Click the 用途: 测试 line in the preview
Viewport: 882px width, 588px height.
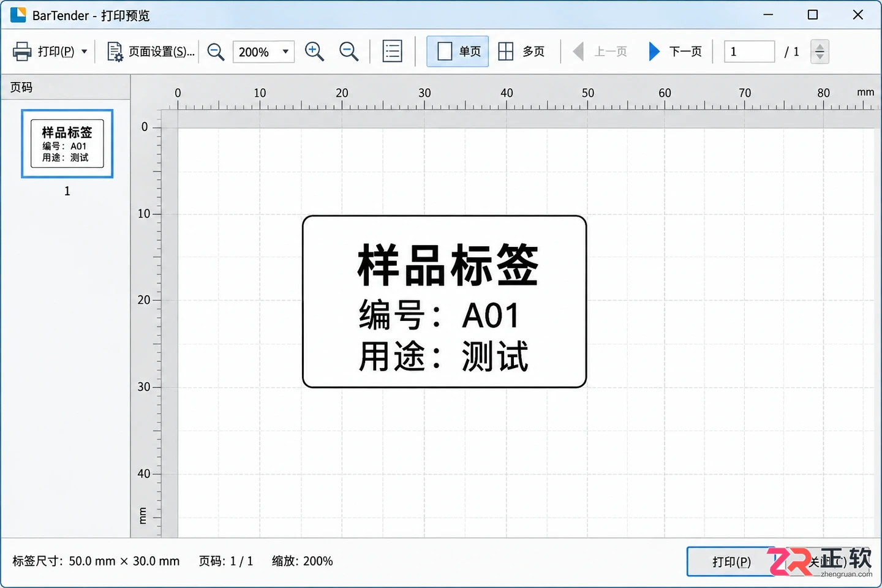point(443,356)
